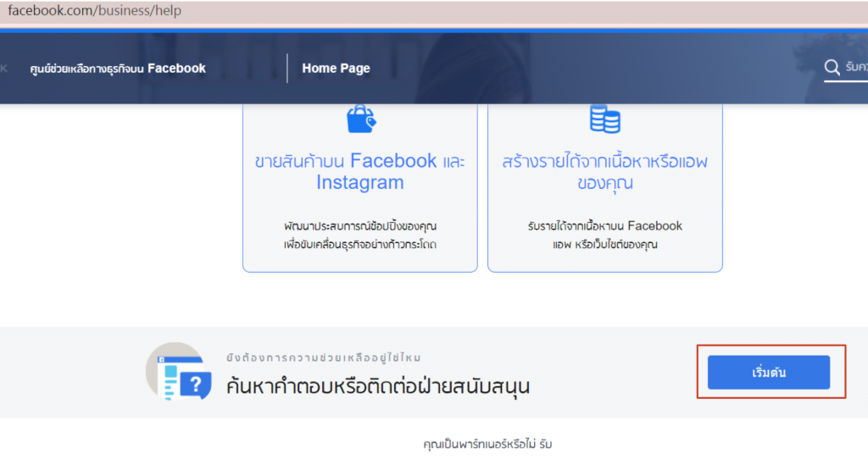Open ขายสินค้าบน Facebook และ Instagram link
This screenshot has width=868, height=459.
[x=359, y=171]
